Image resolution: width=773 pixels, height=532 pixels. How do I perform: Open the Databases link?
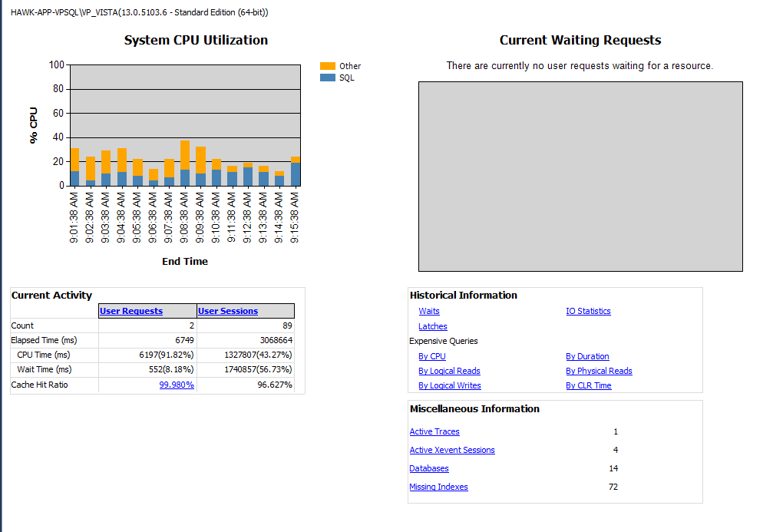coord(429,468)
